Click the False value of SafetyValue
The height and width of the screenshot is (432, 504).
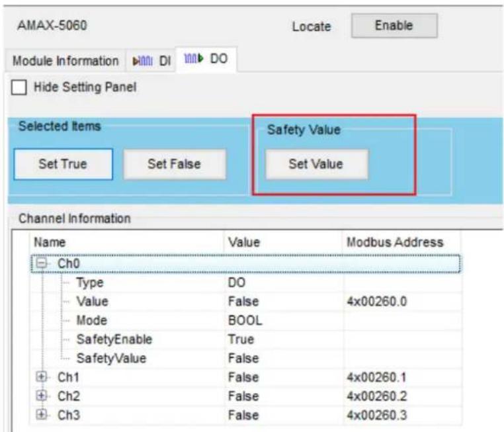[243, 359]
